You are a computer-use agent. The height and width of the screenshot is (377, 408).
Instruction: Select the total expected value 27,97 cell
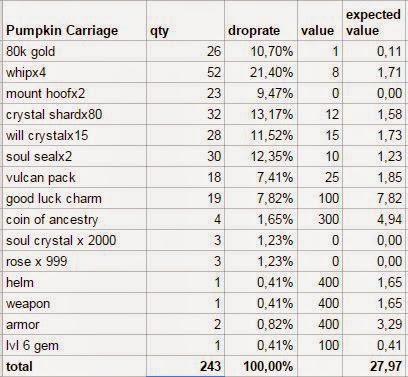coord(373,366)
